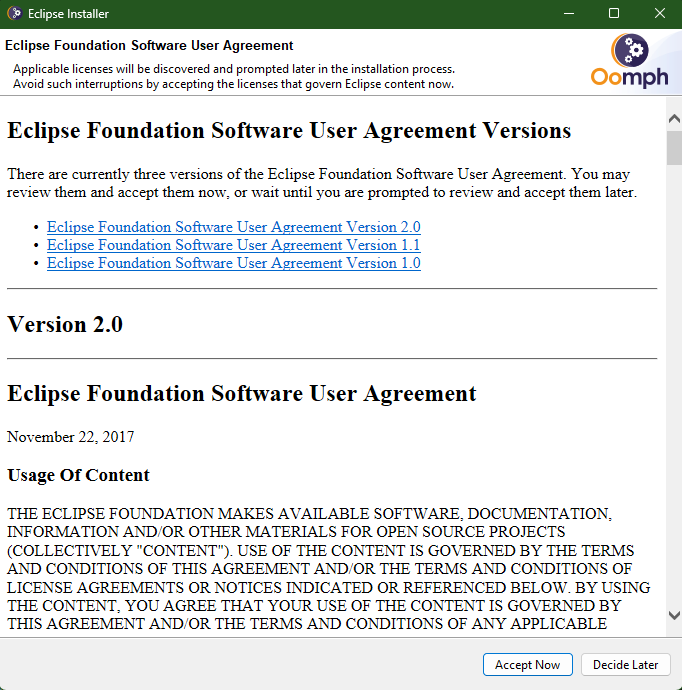
Task: Open the Agreement Version 1.1 link
Action: [x=234, y=245]
